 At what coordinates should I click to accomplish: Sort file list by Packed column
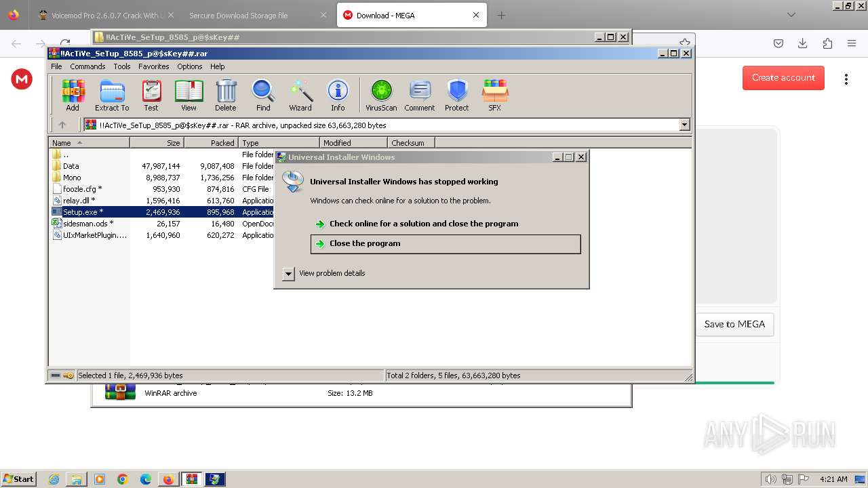(211, 143)
